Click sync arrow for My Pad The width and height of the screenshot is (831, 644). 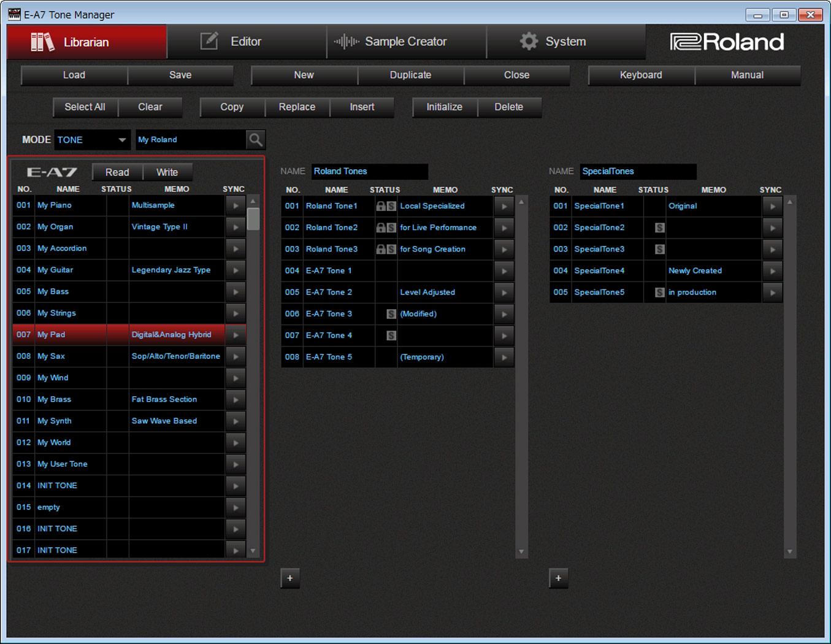point(236,335)
